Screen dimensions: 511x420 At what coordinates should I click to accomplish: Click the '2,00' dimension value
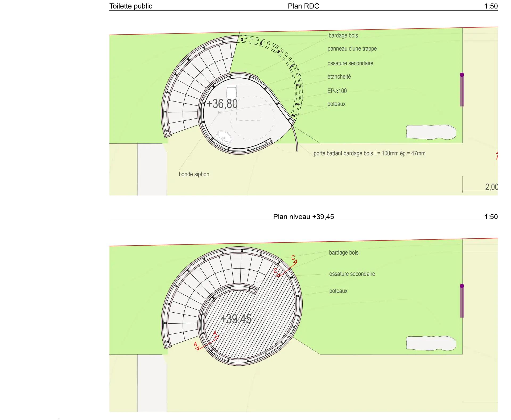491,187
